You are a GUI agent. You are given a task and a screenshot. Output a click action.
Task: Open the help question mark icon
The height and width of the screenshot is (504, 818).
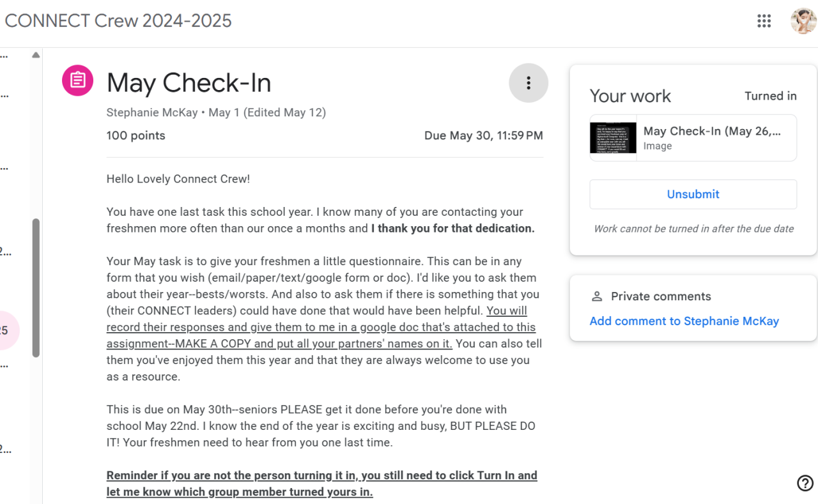[805, 483]
